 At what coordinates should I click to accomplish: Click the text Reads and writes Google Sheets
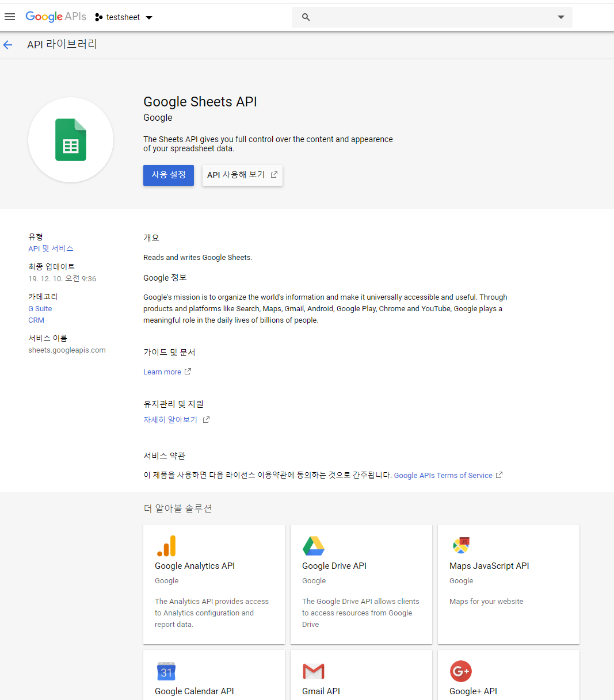(198, 258)
